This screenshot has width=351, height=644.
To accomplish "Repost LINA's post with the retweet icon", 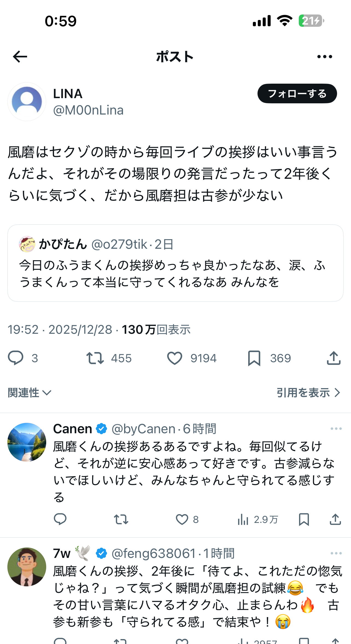I will click(x=95, y=358).
